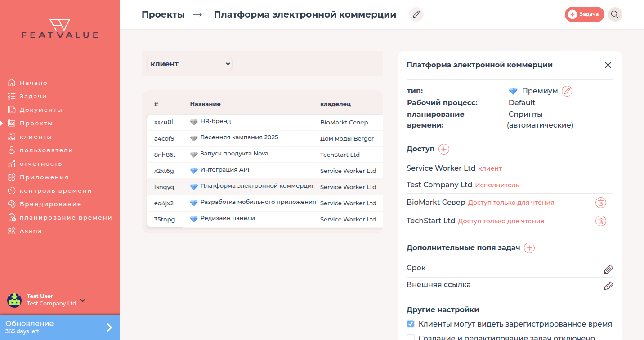Create new task with Задача button
644x340 pixels.
[x=585, y=14]
